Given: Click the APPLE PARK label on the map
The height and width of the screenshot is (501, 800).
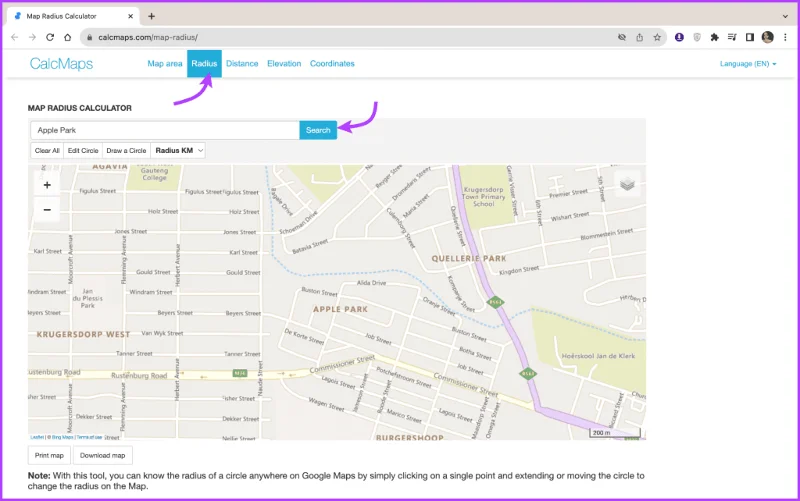Looking at the screenshot, I should [340, 309].
